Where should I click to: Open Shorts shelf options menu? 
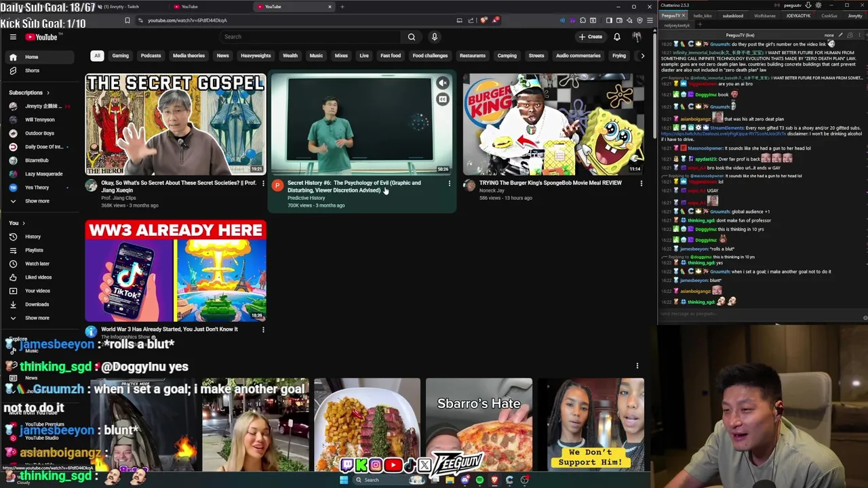(x=637, y=366)
